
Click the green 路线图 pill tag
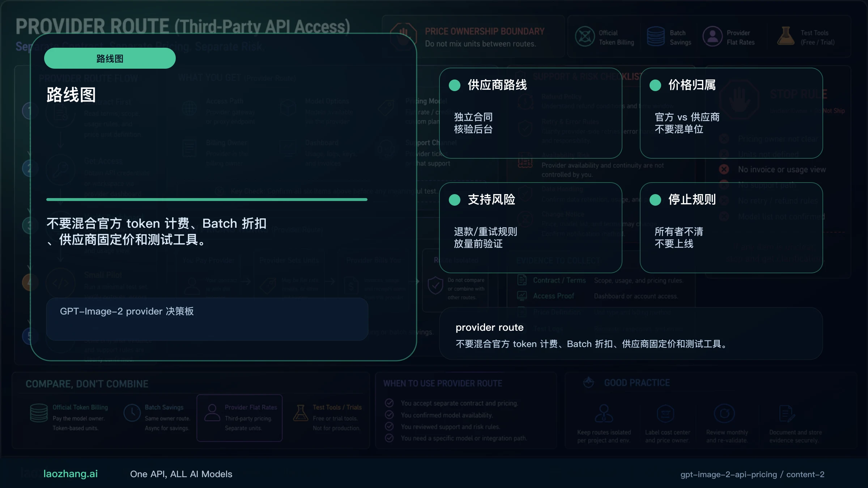[x=110, y=58]
